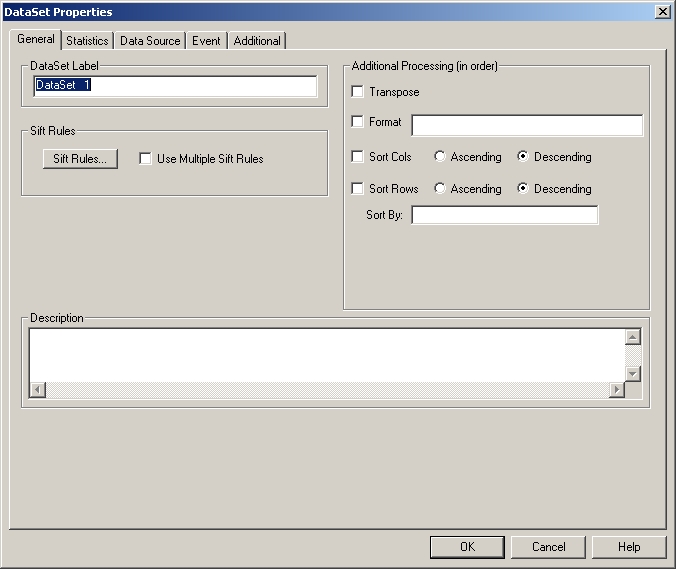The width and height of the screenshot is (676, 569).
Task: Click Description horizontal scrollbar right arrow
Action: 617,389
